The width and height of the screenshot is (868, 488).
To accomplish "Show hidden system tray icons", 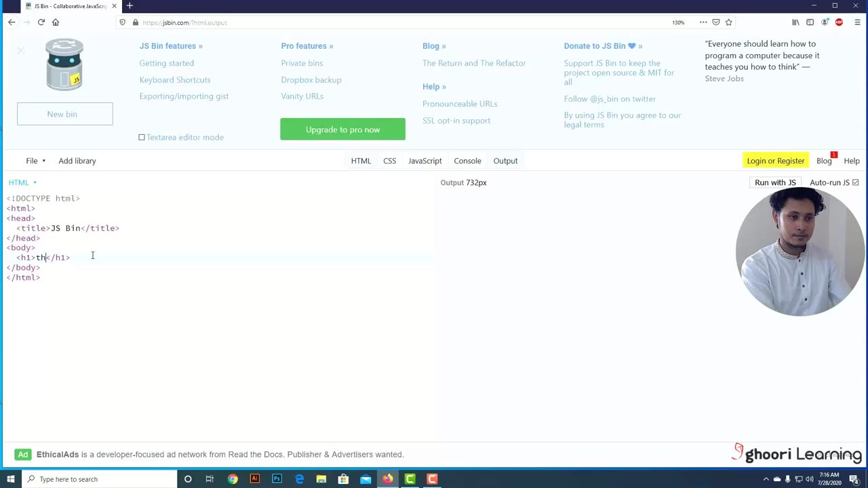I will (x=767, y=479).
